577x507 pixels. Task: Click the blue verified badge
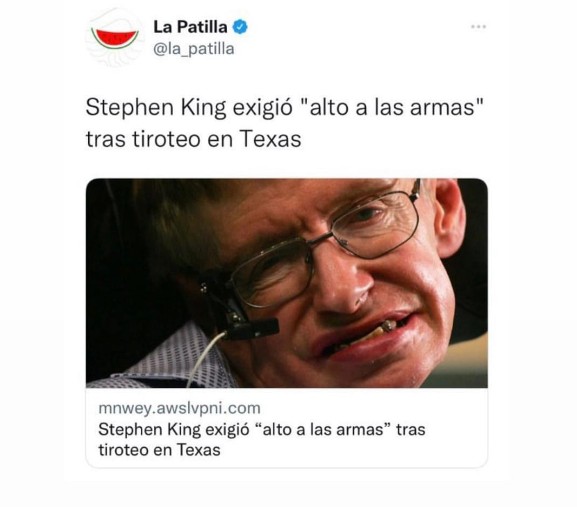point(240,27)
